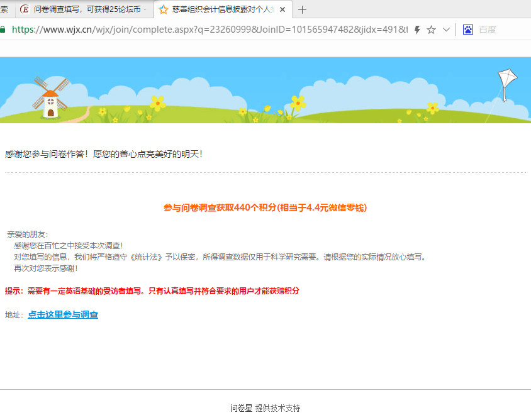Close the 慈善组织会计信息披露 tab
The width and height of the screenshot is (531, 420).
(282, 10)
